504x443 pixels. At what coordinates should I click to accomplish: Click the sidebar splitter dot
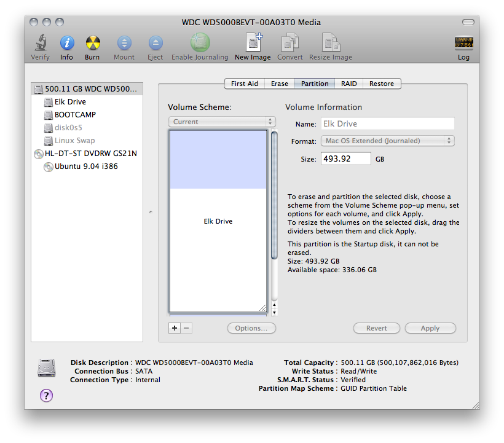coord(151,212)
